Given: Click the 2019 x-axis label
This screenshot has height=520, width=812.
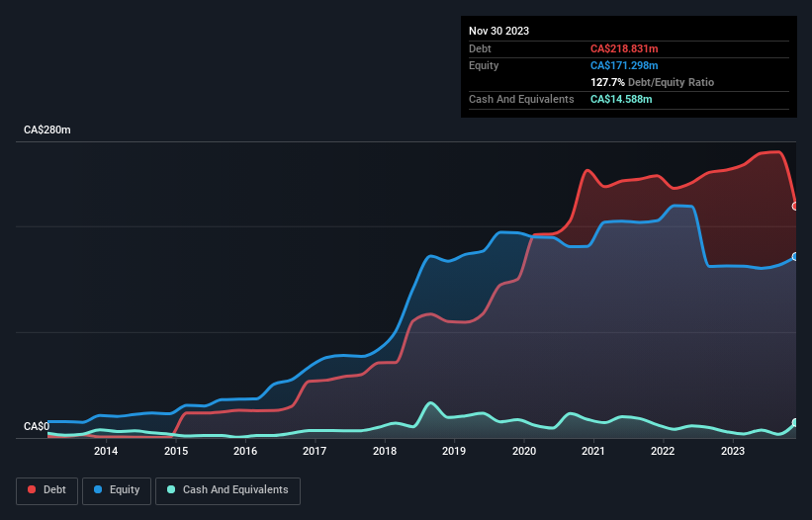Looking at the screenshot, I should pos(454,451).
